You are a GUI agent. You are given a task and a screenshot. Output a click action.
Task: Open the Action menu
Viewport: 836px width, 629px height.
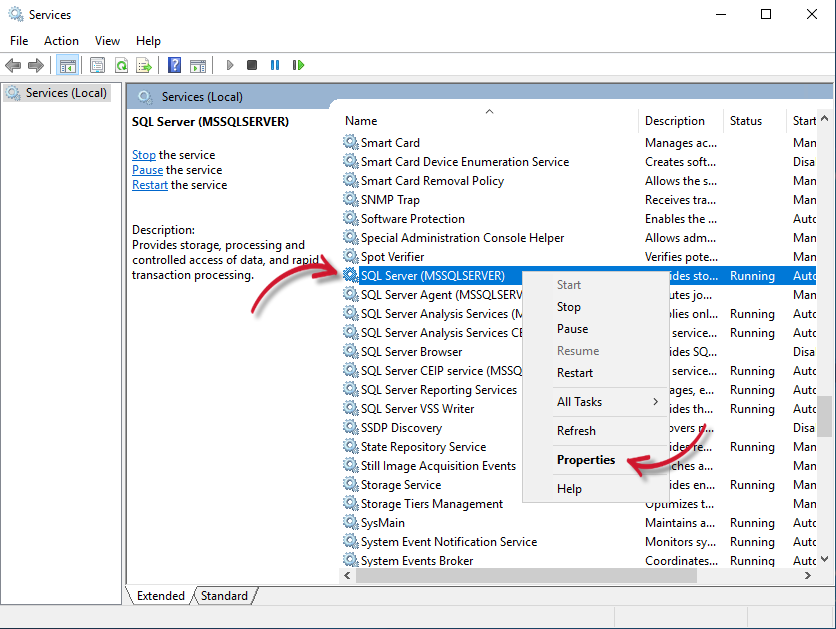coord(61,41)
